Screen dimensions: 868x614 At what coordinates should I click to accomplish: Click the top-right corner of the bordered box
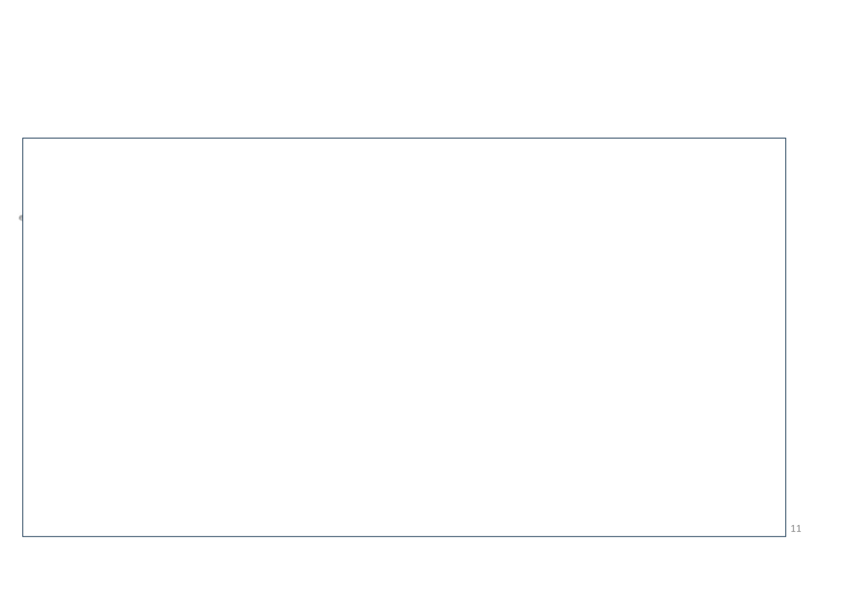point(785,139)
